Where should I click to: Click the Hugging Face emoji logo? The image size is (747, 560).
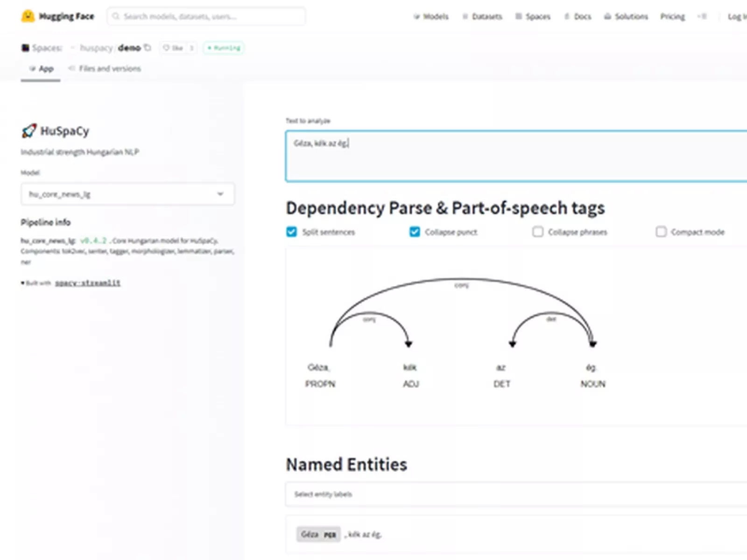click(28, 16)
